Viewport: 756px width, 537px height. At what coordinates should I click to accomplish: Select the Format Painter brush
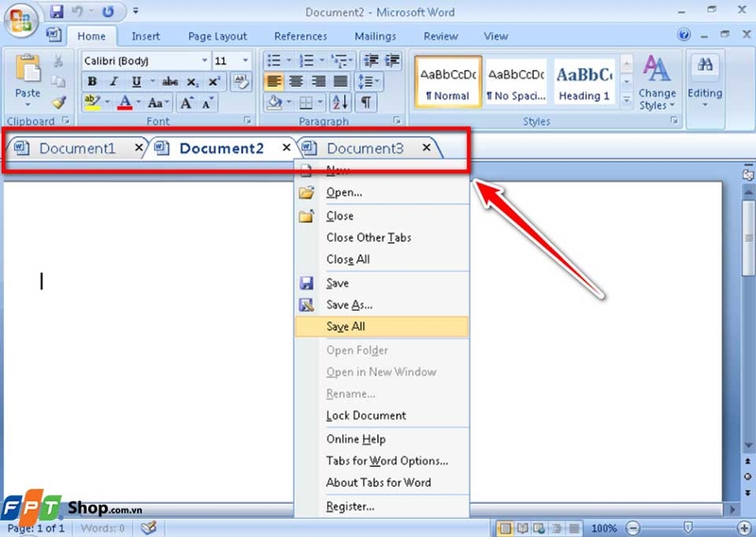pyautogui.click(x=59, y=102)
